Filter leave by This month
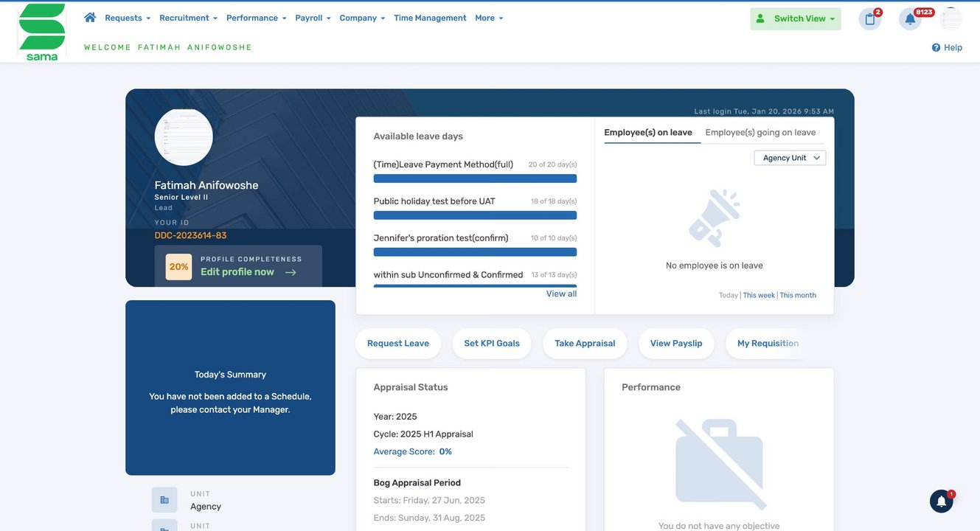Screen dimensions: 980x531 pos(798,295)
